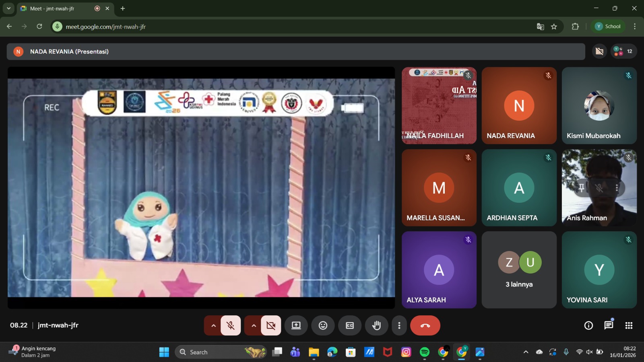Open meeting details info icon

click(x=588, y=325)
